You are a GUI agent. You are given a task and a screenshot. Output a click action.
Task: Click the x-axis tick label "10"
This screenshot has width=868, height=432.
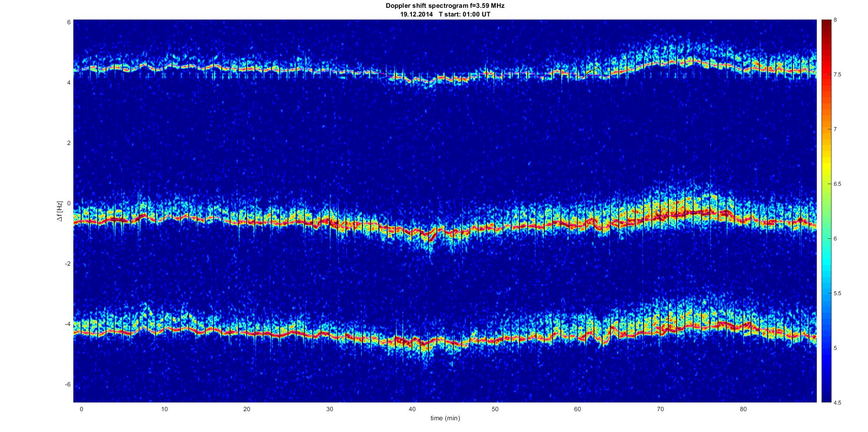[164, 409]
